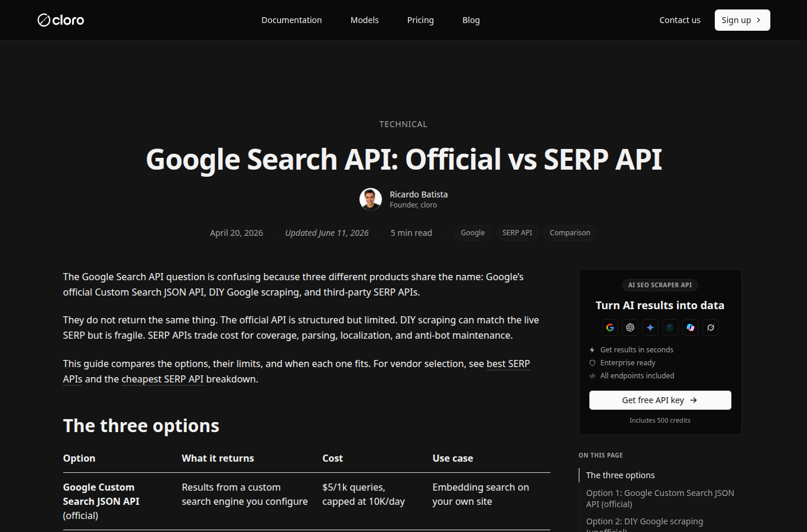Screen dimensions: 807x532
Task: Click Ricardo Batista's author avatar
Action: 371,199
